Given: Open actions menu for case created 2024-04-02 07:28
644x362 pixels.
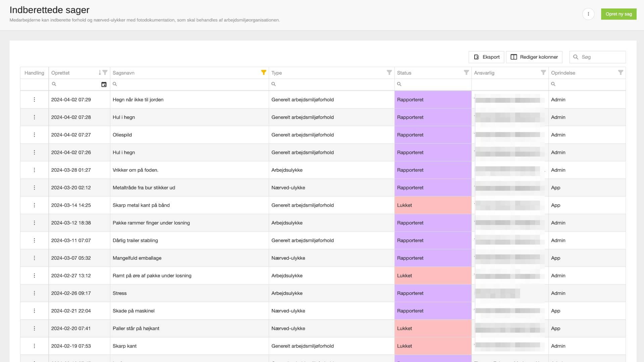Looking at the screenshot, I should coord(34,117).
